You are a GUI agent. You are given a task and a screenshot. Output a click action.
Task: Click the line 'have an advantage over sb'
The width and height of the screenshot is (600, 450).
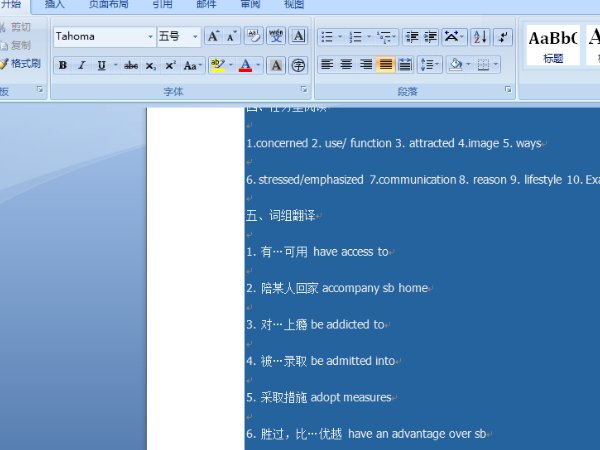(417, 434)
